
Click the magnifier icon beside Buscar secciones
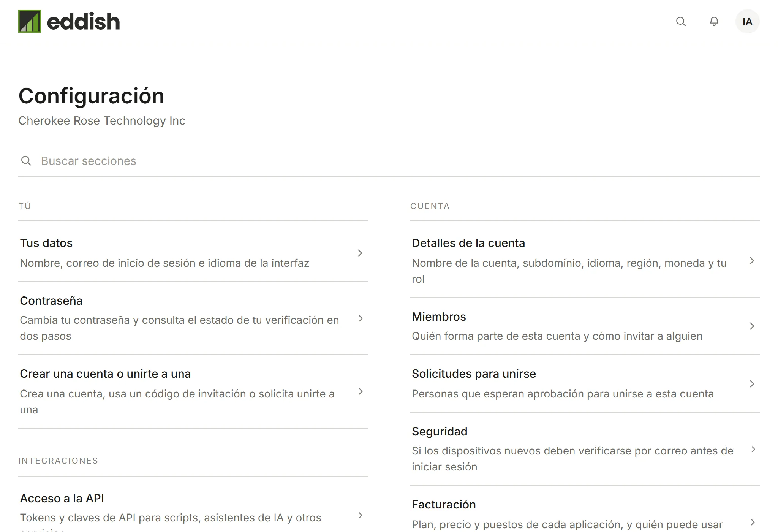[26, 161]
